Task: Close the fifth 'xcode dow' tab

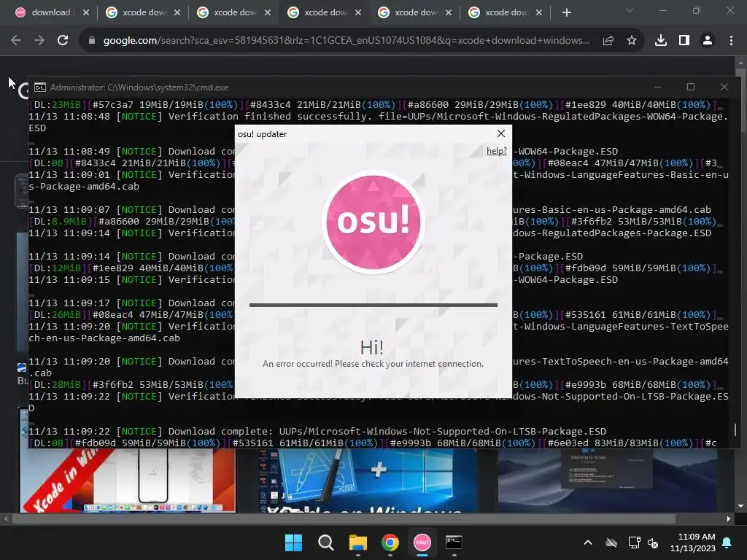Action: (x=449, y=12)
